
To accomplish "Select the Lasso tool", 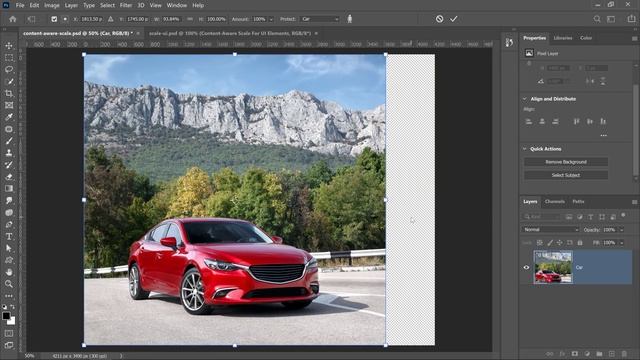I will (x=9, y=69).
